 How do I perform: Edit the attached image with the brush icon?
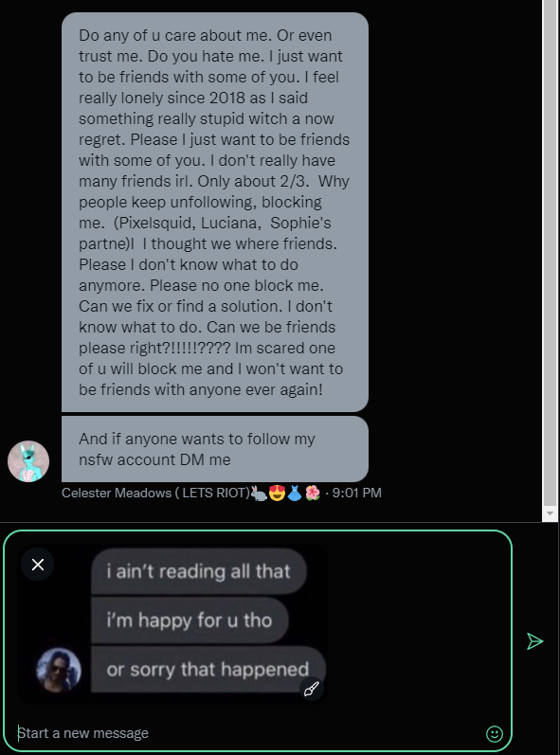(x=312, y=689)
